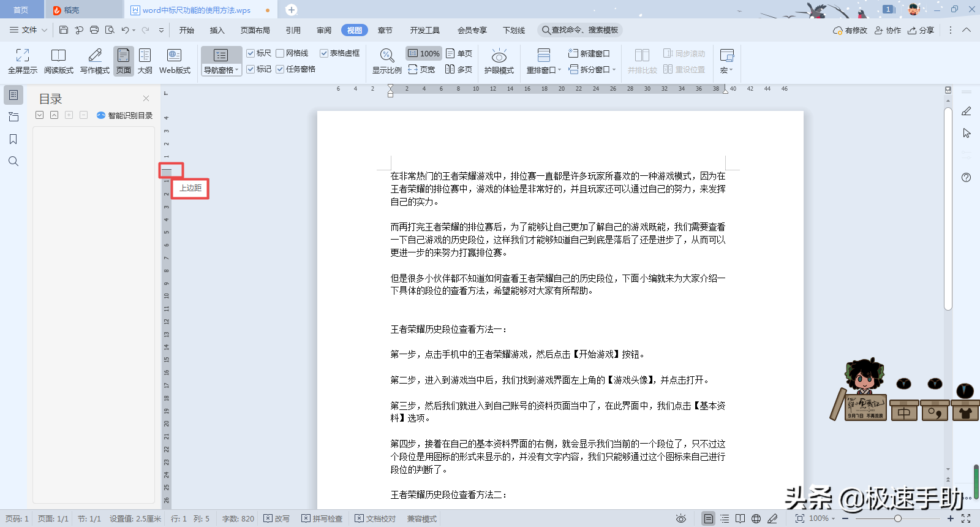Image resolution: width=980 pixels, height=527 pixels.
Task: Open the split window (拆分窗口) dropdown
Action: click(x=592, y=69)
